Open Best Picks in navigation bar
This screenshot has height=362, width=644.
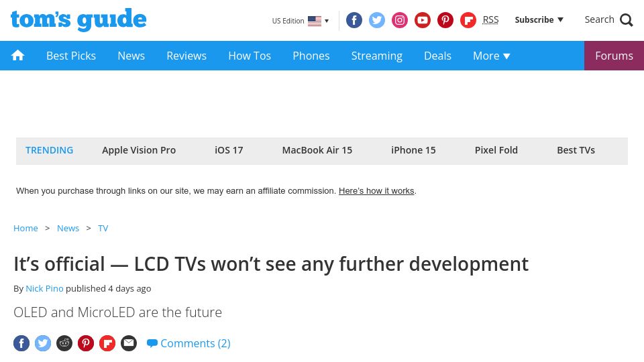[71, 56]
